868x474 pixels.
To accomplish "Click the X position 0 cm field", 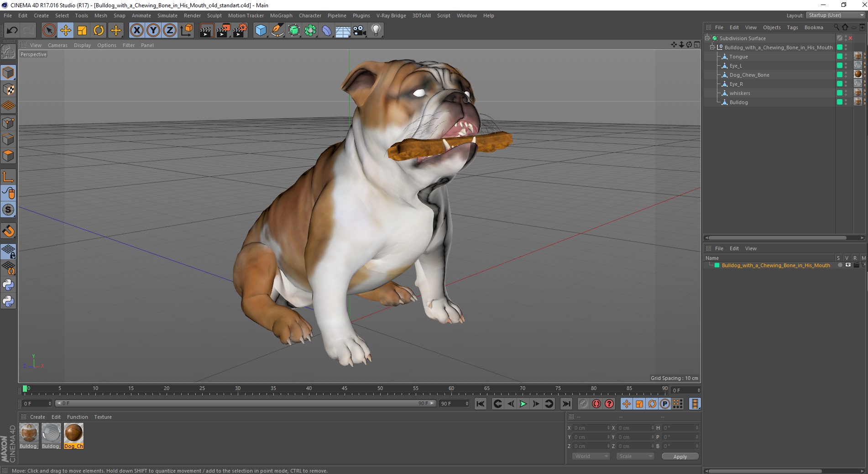I will (x=591, y=428).
